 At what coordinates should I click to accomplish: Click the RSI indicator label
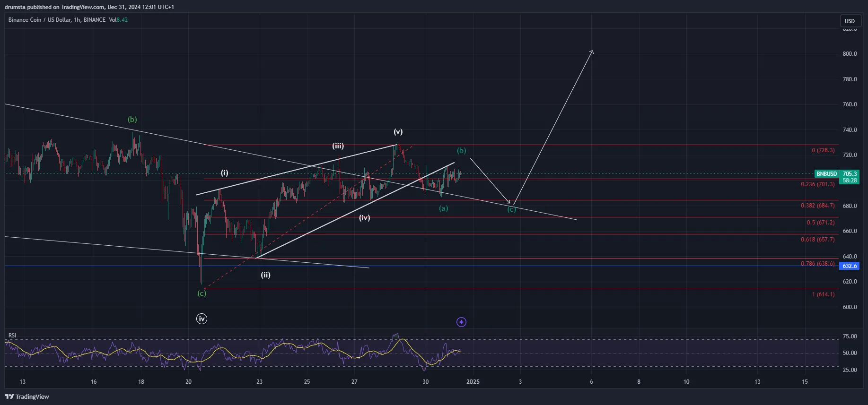(x=12, y=336)
